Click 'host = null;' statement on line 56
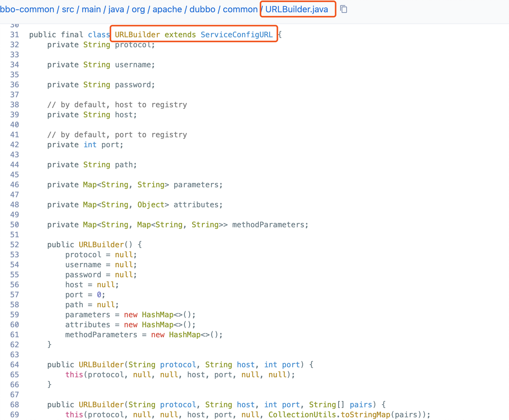 click(x=92, y=285)
